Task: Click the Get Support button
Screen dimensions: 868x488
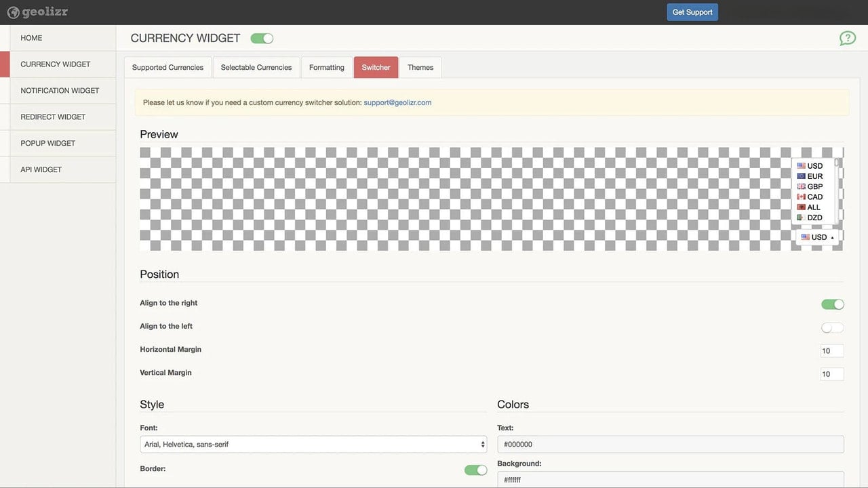Action: [x=692, y=12]
